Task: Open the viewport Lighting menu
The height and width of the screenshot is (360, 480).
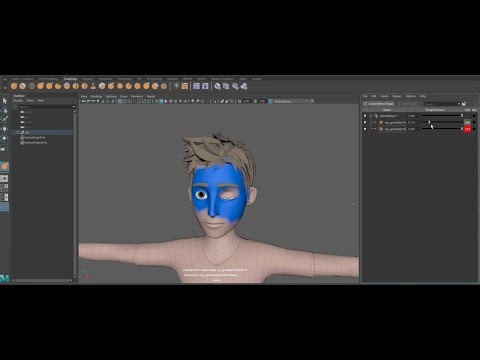Action: pos(111,96)
